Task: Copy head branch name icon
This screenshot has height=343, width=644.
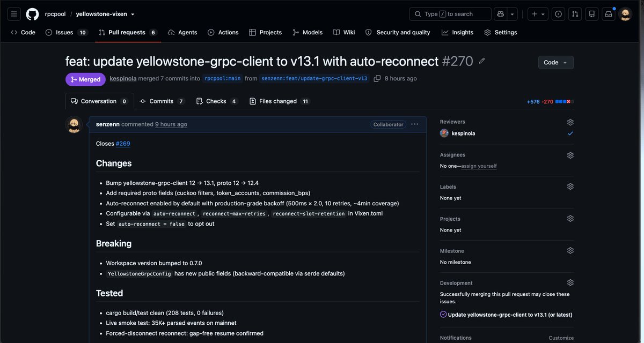Action: click(377, 78)
